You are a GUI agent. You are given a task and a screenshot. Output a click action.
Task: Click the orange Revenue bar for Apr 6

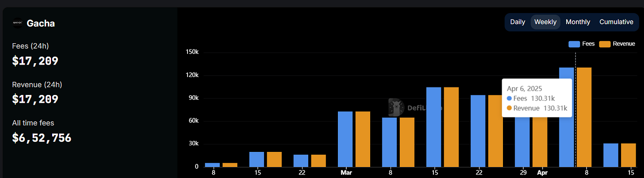[x=584, y=117]
